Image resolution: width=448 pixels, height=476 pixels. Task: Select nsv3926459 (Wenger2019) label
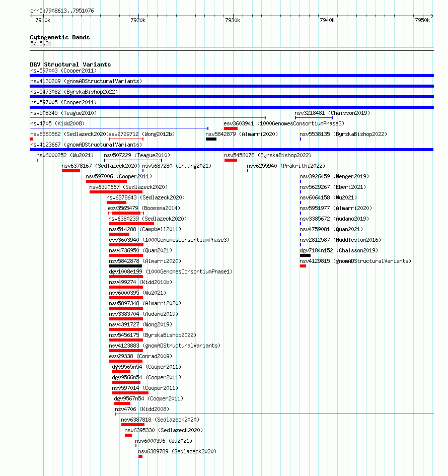tap(334, 176)
